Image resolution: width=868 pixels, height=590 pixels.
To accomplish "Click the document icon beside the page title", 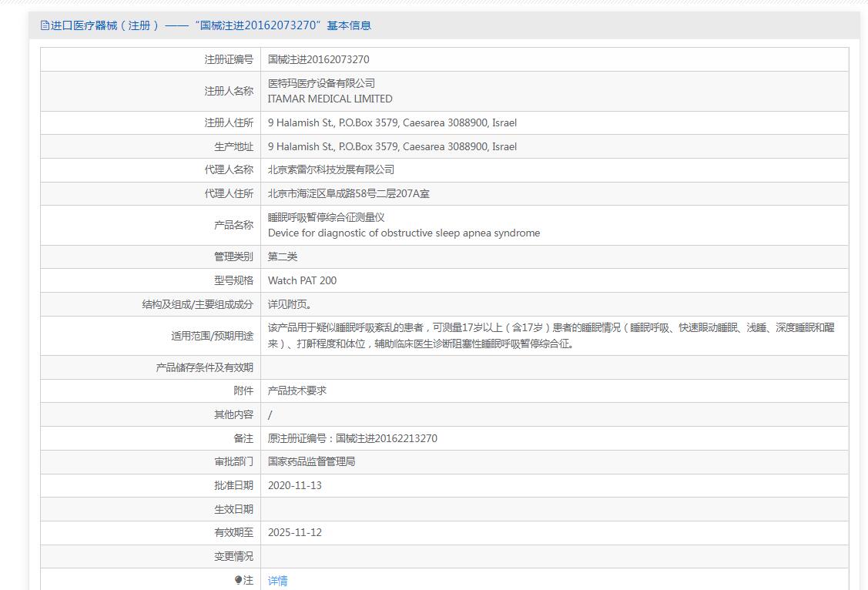I will tap(45, 25).
